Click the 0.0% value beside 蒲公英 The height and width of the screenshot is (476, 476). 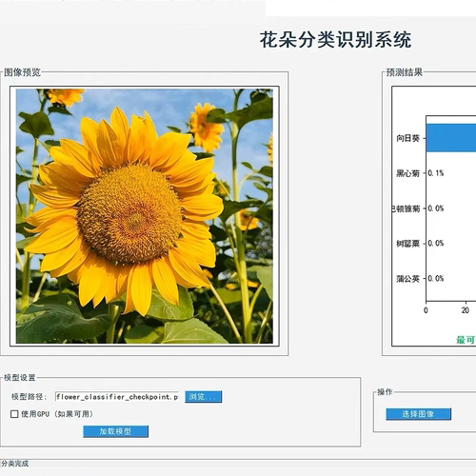436,279
